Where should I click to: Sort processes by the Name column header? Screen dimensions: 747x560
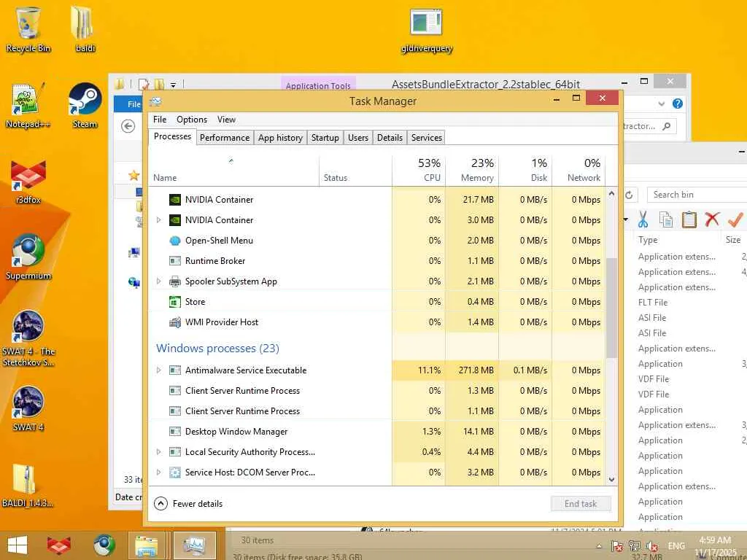click(x=233, y=170)
